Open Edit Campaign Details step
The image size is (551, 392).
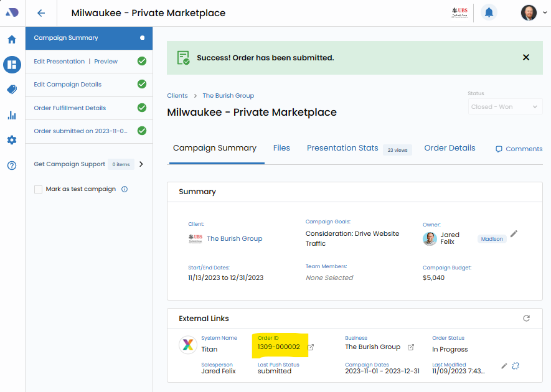pos(68,85)
